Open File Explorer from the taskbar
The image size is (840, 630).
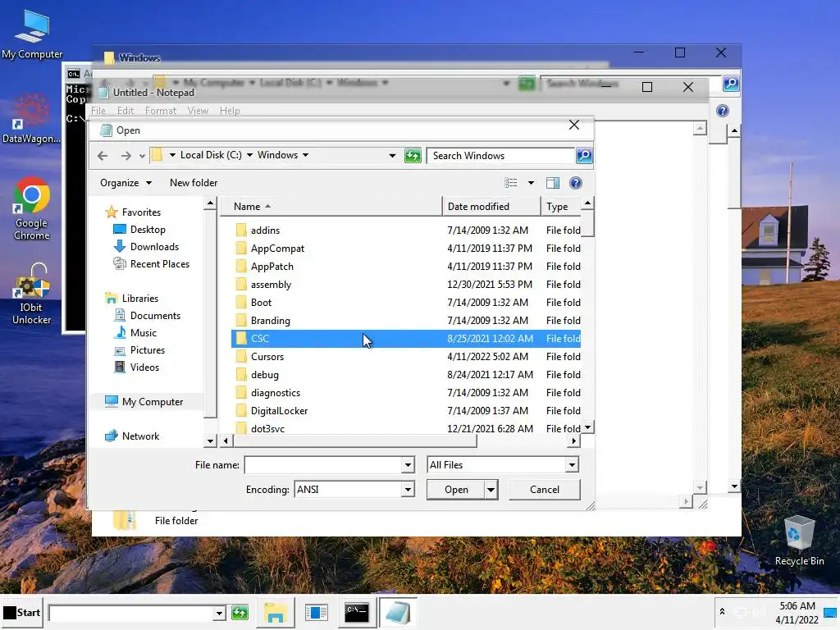coord(276,612)
